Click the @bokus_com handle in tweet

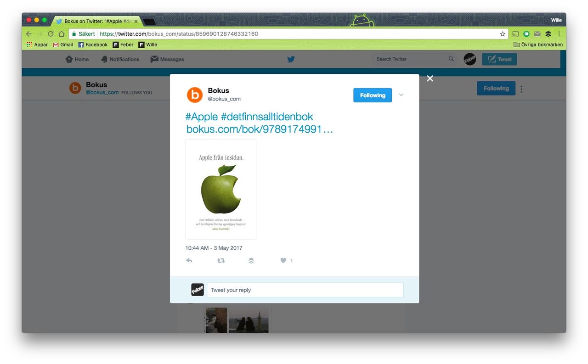pos(224,99)
